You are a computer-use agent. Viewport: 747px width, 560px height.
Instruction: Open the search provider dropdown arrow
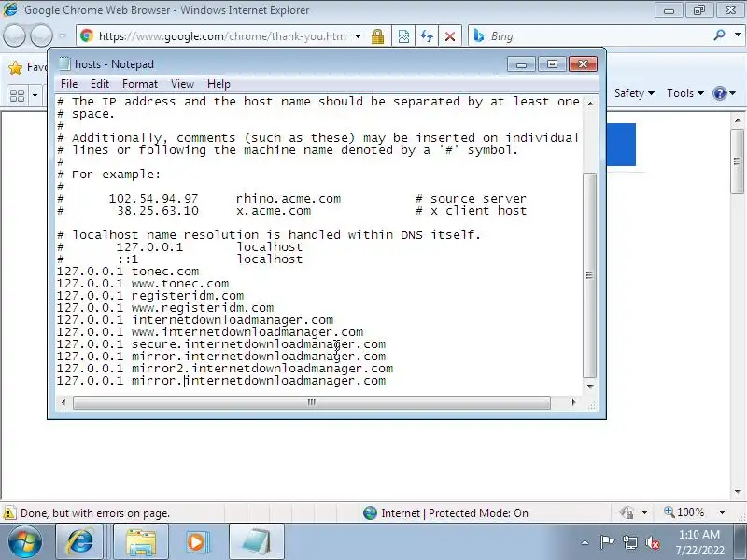(x=738, y=35)
